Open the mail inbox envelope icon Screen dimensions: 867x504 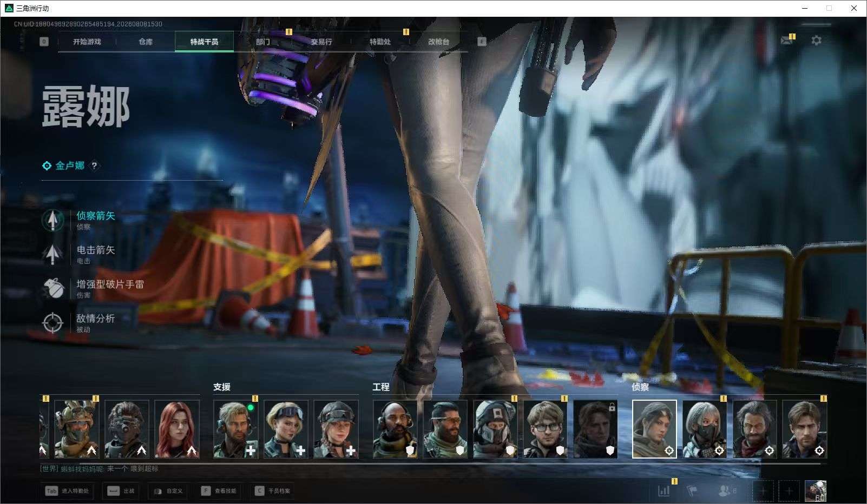pyautogui.click(x=786, y=41)
